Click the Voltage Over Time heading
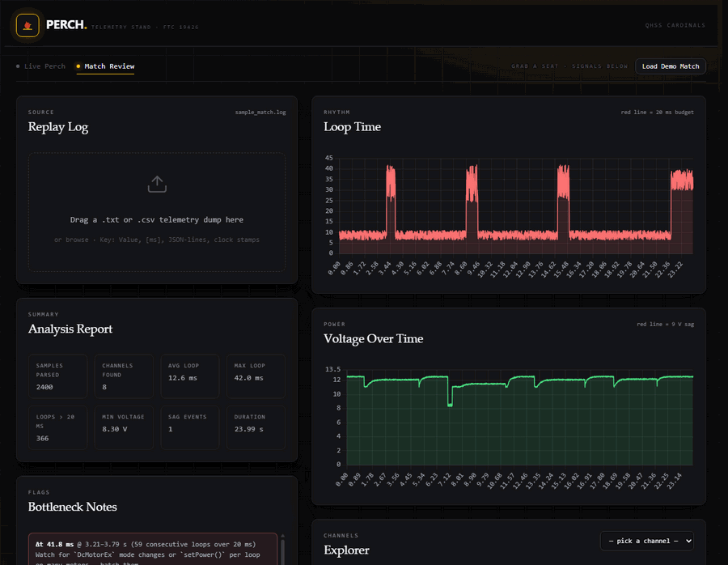Viewport: 728px width, 565px height. [373, 338]
